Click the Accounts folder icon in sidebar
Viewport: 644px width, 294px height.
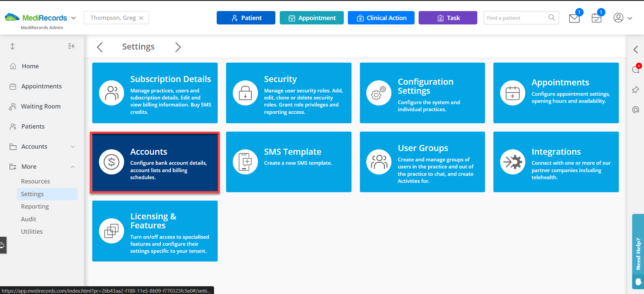point(13,147)
